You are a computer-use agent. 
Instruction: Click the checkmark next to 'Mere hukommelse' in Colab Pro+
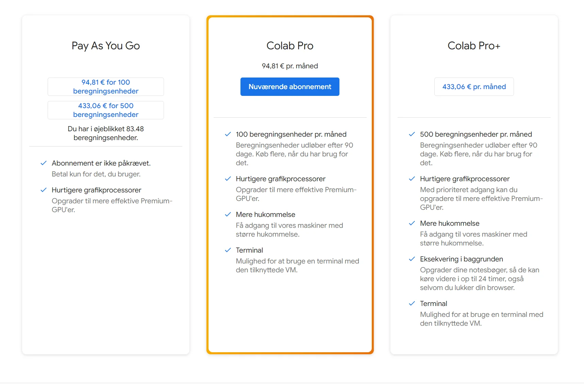412,223
